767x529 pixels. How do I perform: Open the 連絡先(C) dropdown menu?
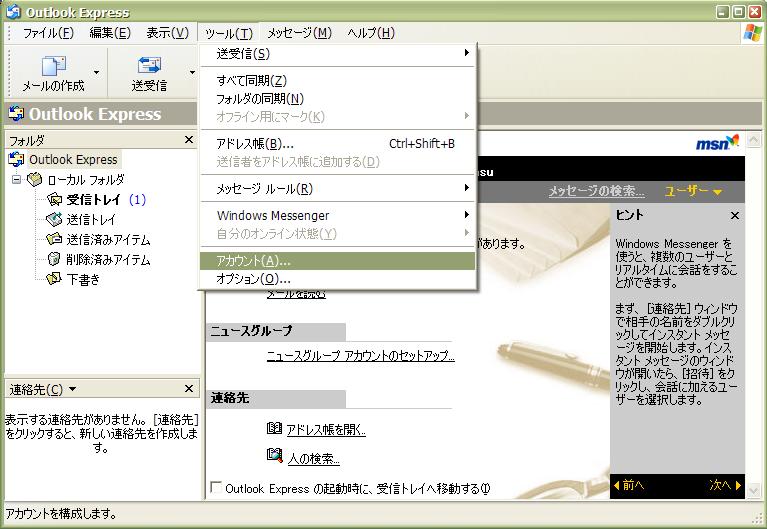point(43,390)
